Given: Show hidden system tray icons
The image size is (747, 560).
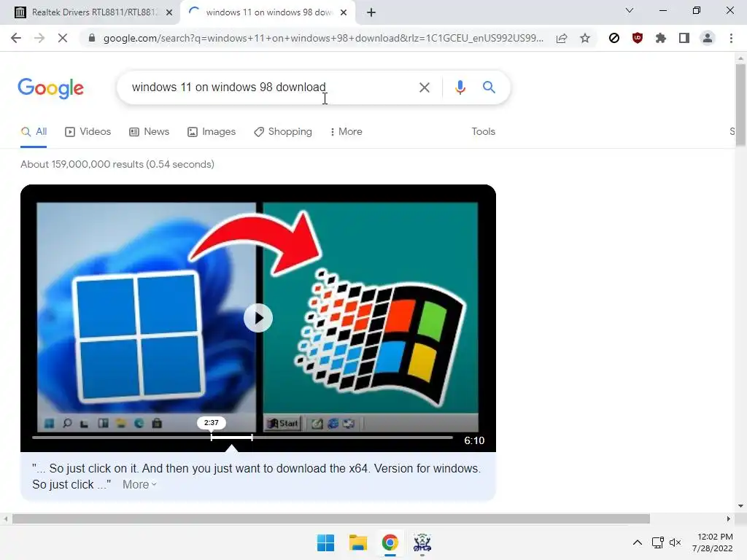Looking at the screenshot, I should coord(637,542).
